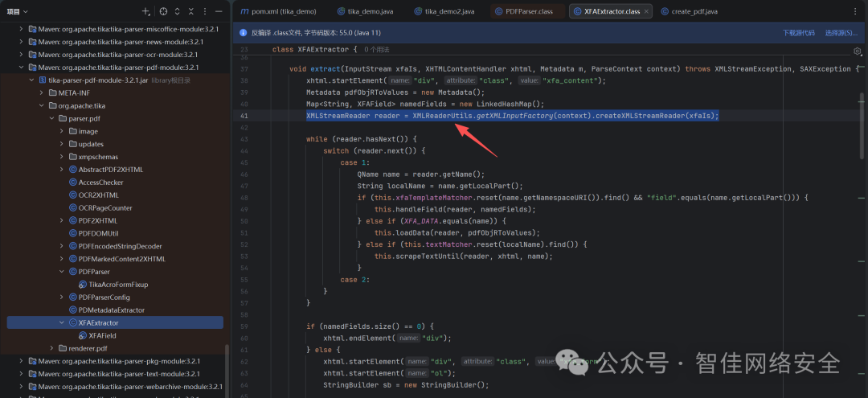
Task: Click the usages hint beside class XFAExtractor
Action: (377, 50)
